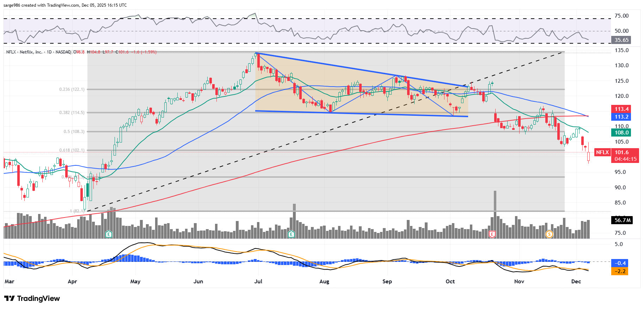The image size is (644, 309).
Task: Click the green earnings marker in July
Action: click(x=291, y=234)
